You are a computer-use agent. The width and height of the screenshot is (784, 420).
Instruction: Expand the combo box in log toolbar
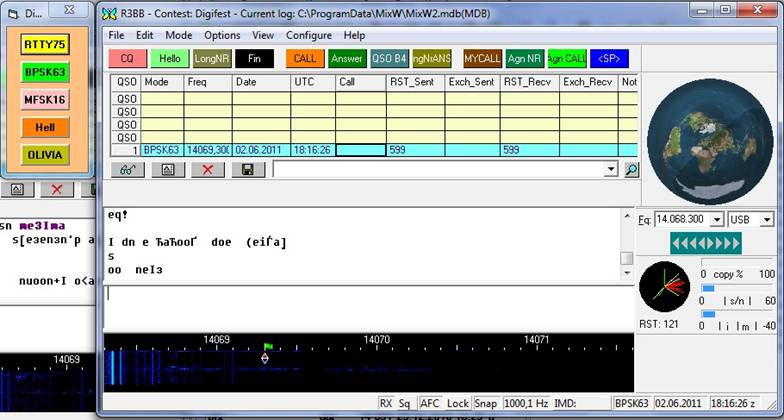point(611,170)
